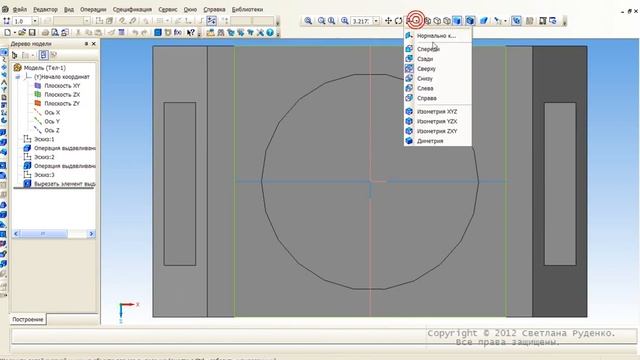Open the Операции menu
Image resolution: width=640 pixels, height=360 pixels.
tap(93, 9)
